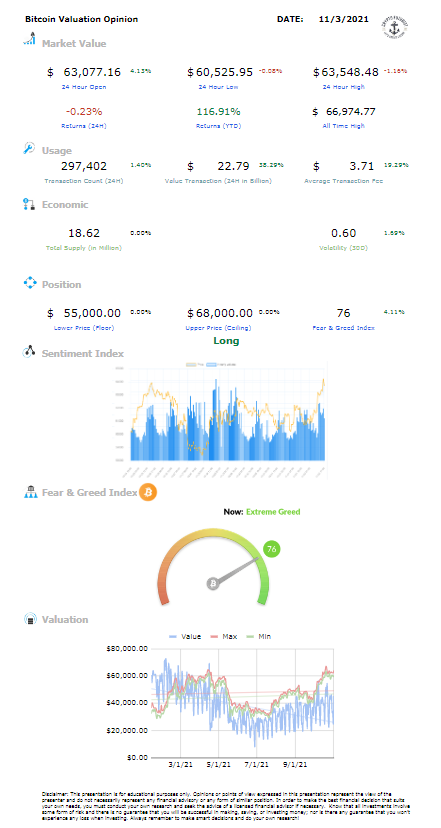Click the Market Value chart icon
This screenshot has height=828, width=441.
point(30,39)
